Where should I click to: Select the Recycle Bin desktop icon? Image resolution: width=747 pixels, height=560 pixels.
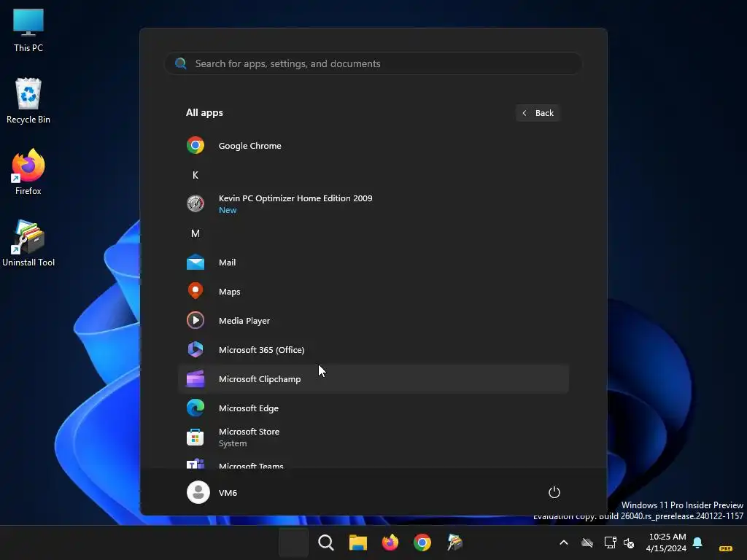28,101
